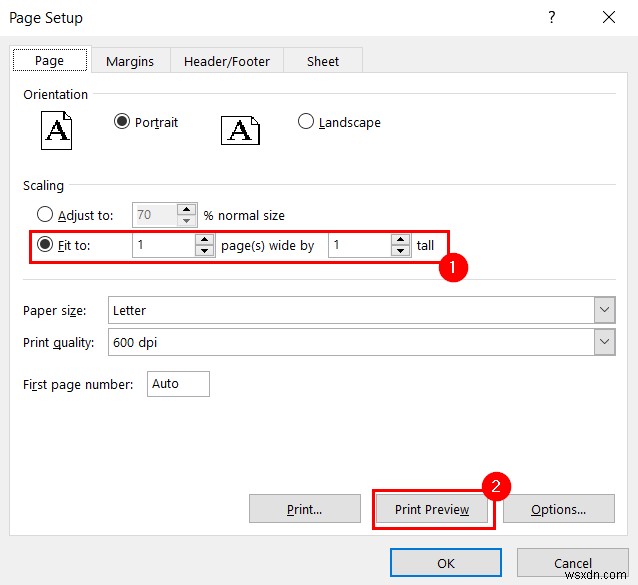Open the 600 dpi print quality combo box
This screenshot has height=585, width=638.
[361, 342]
